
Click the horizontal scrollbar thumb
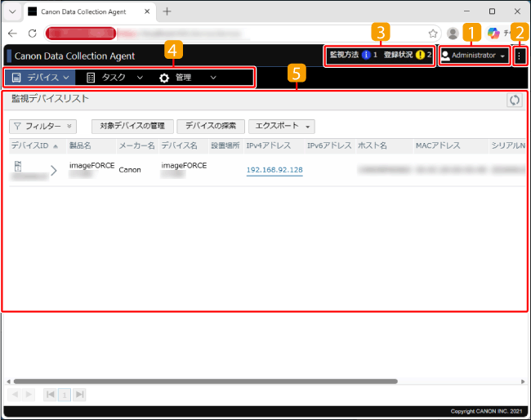(206, 382)
